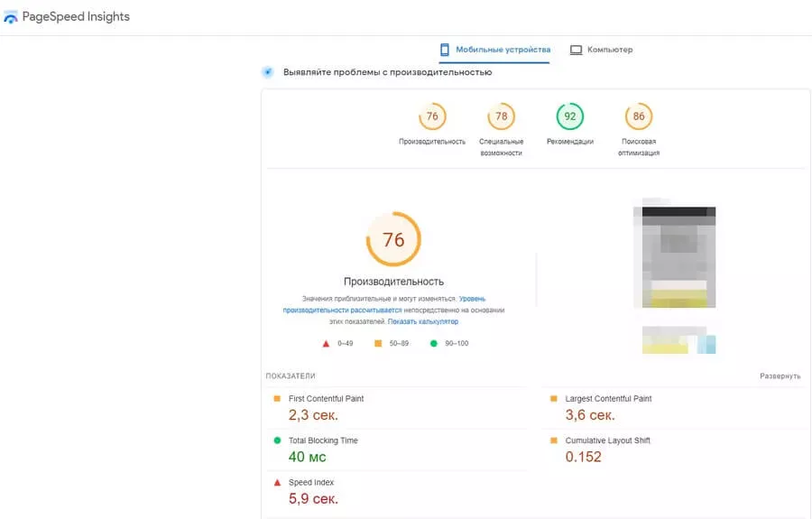
Task: Open the Показать калькулятор link
Action: (x=423, y=321)
